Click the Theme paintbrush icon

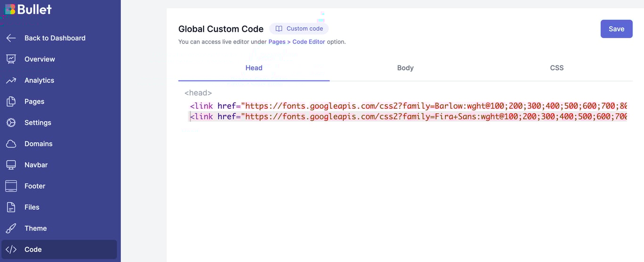11,229
